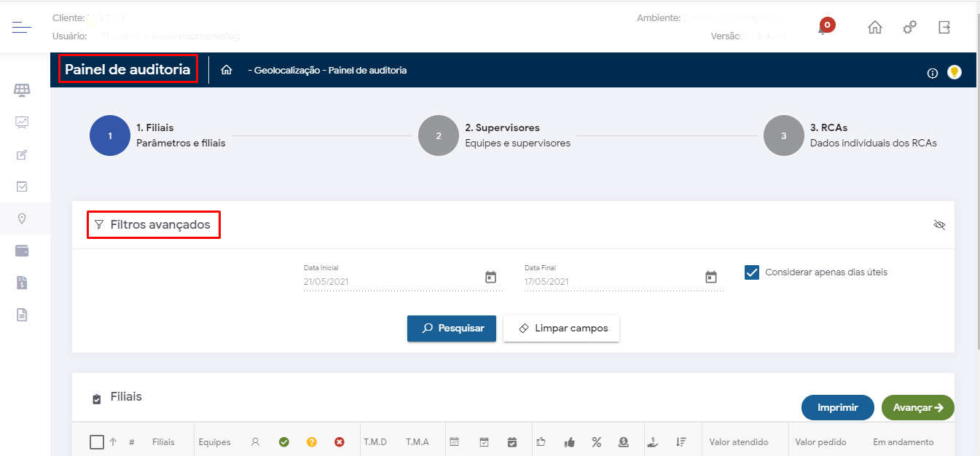
Task: Open the notifications bell with red badge
Action: point(825,28)
